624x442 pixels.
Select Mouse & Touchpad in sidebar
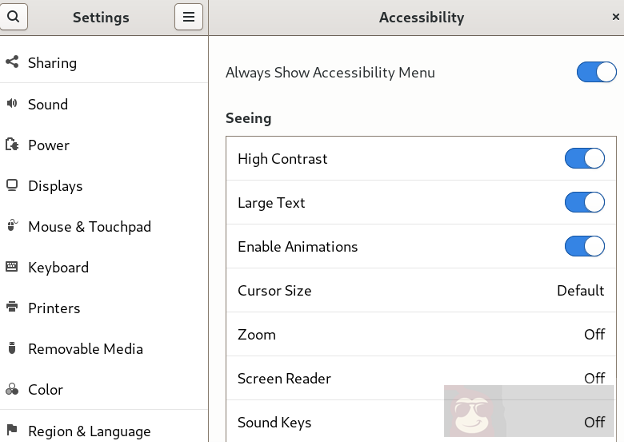point(89,227)
